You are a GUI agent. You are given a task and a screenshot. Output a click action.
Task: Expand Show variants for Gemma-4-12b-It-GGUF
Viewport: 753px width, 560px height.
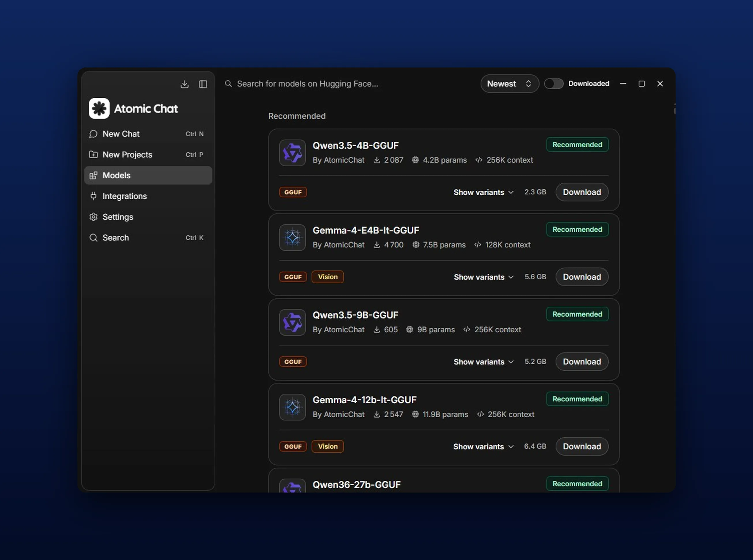483,446
